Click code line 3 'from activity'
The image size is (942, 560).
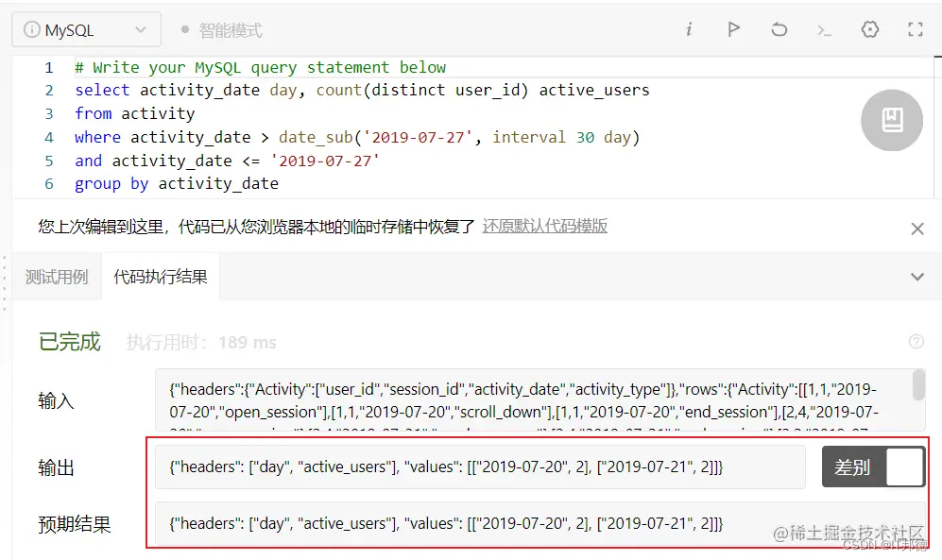(134, 113)
